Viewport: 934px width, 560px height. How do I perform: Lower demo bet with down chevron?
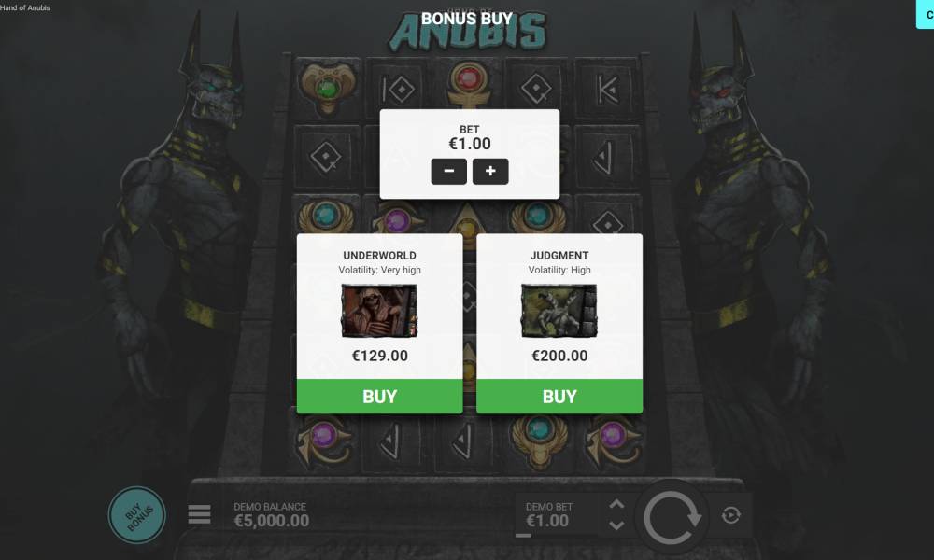616,525
